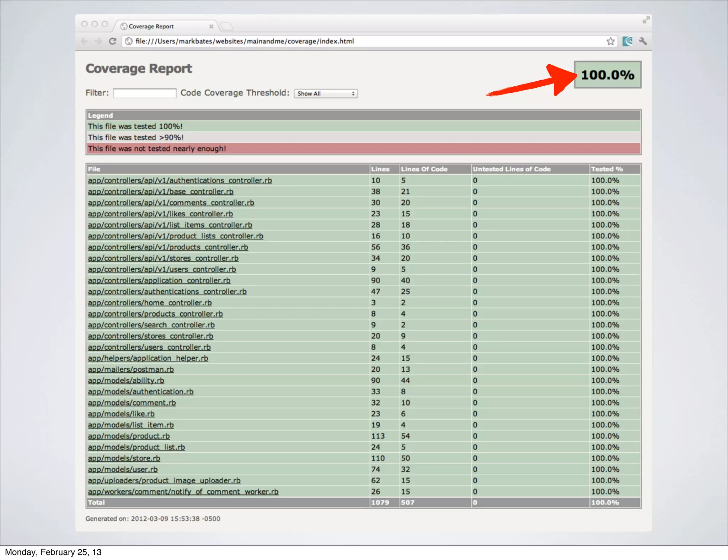The image size is (728, 560).
Task: Open the app/models/product.rb link
Action: tap(129, 436)
